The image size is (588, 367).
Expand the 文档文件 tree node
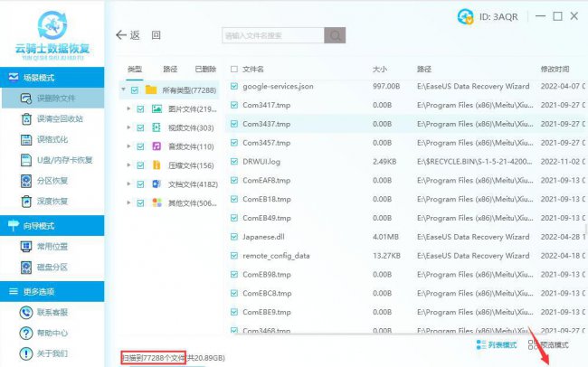click(x=128, y=183)
